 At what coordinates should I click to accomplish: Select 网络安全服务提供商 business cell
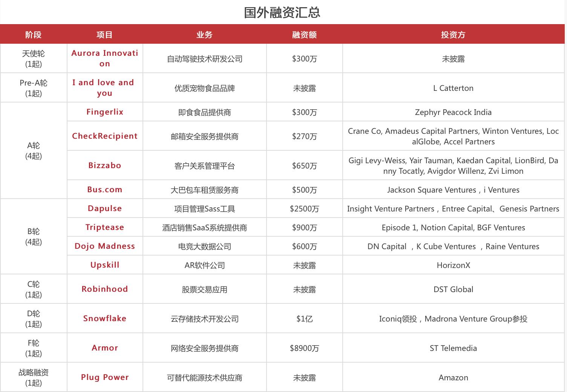[205, 349]
